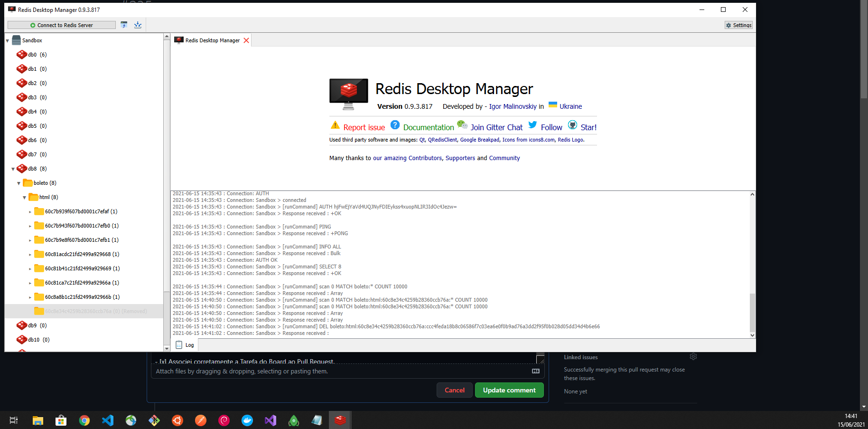Select the db5 (0) database row

(x=84, y=126)
